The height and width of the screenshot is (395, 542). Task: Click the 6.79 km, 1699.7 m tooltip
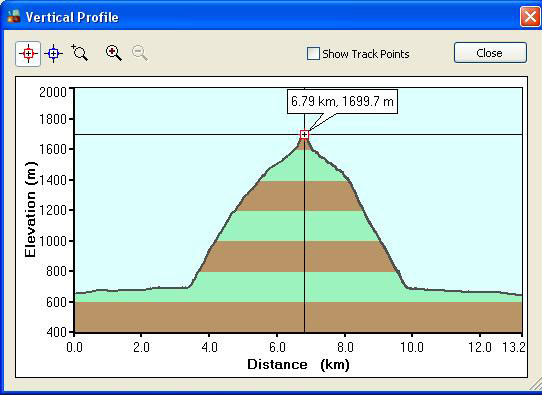pyautogui.click(x=342, y=102)
